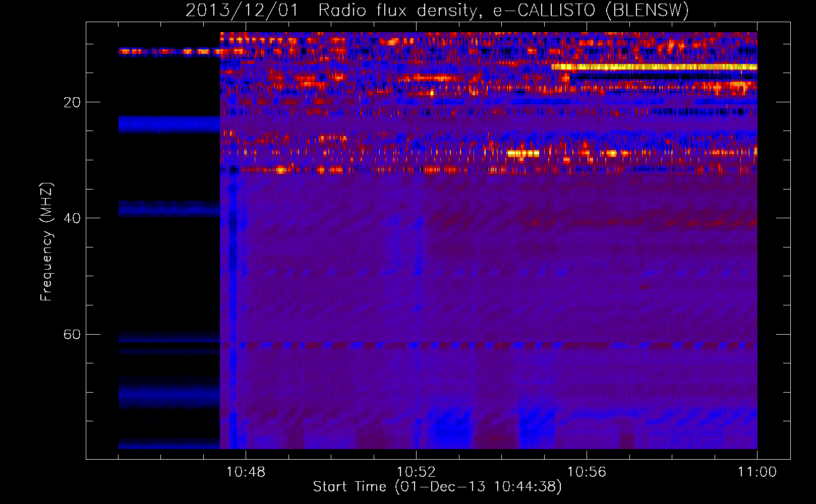Click the date '2013/12/01' in title
Screen dimensions: 816x504
[x=243, y=10]
